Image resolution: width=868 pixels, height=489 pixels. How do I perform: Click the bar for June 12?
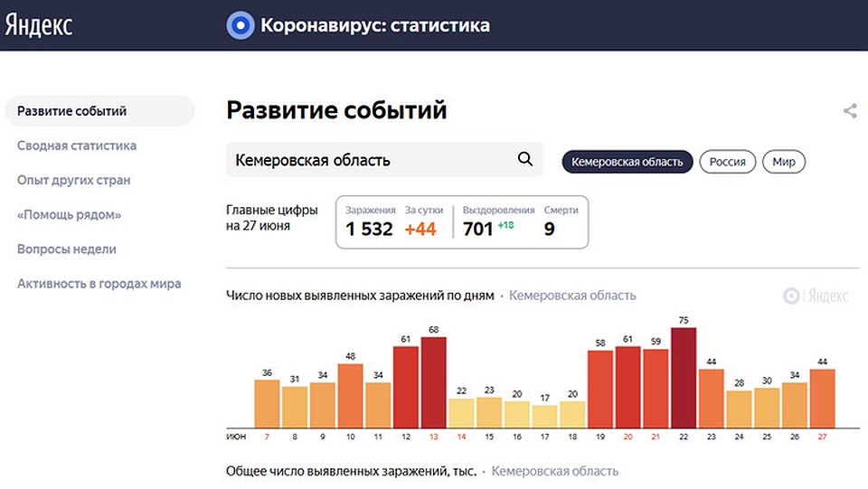click(x=406, y=387)
